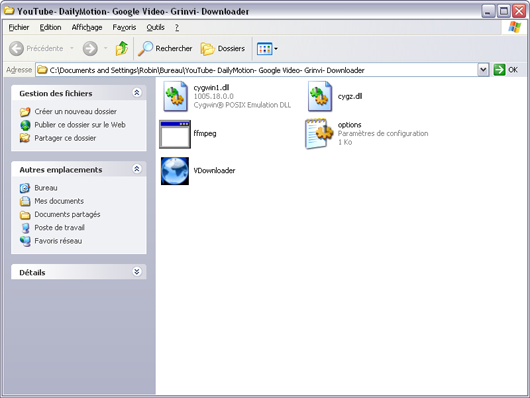Click the OK label beside the address bar

[x=513, y=70]
